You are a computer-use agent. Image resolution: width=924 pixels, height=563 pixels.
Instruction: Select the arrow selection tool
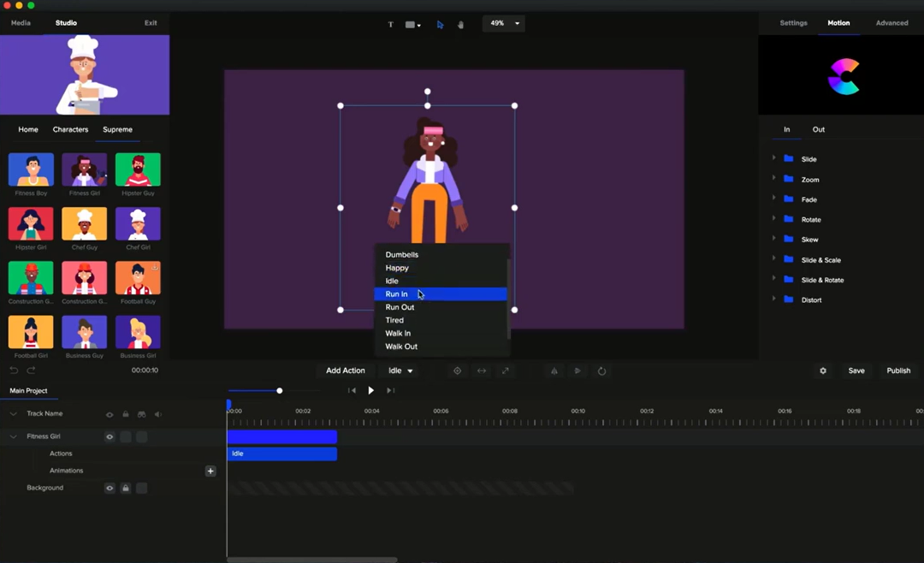pos(440,24)
